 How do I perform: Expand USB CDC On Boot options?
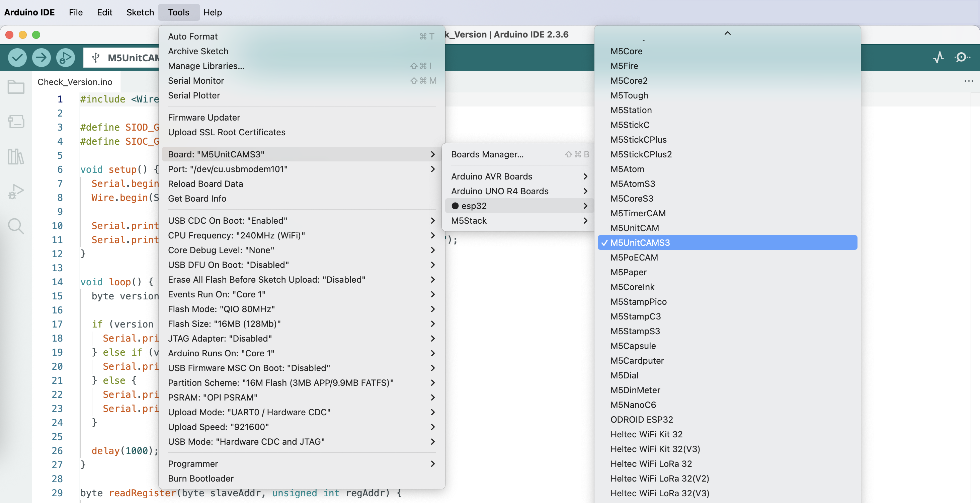click(302, 220)
